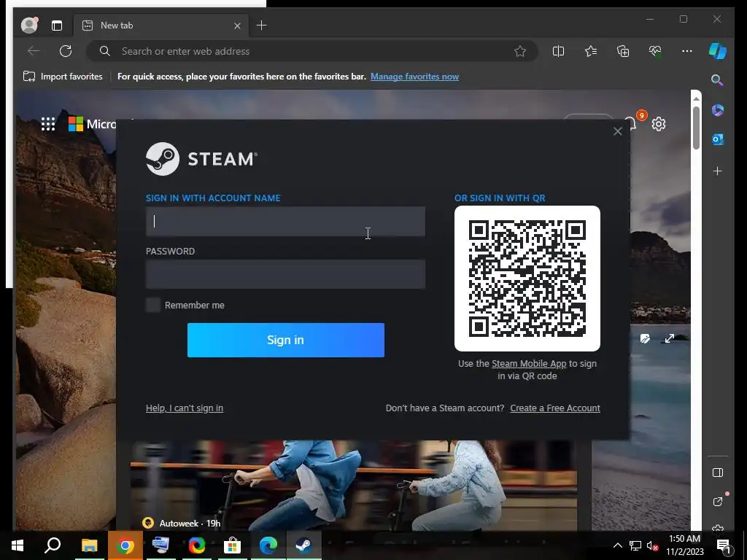
Task: Click the Sign in button
Action: (285, 340)
